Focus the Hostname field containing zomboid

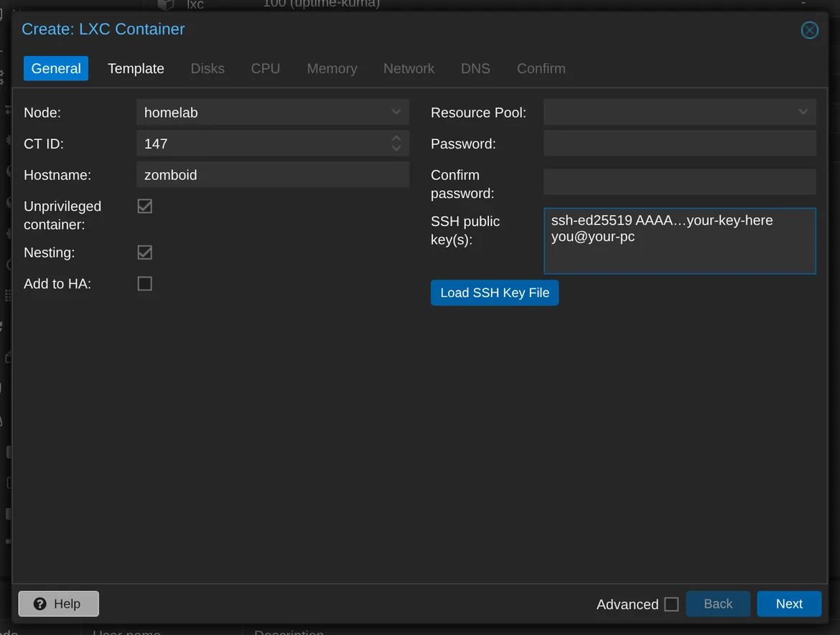click(273, 174)
